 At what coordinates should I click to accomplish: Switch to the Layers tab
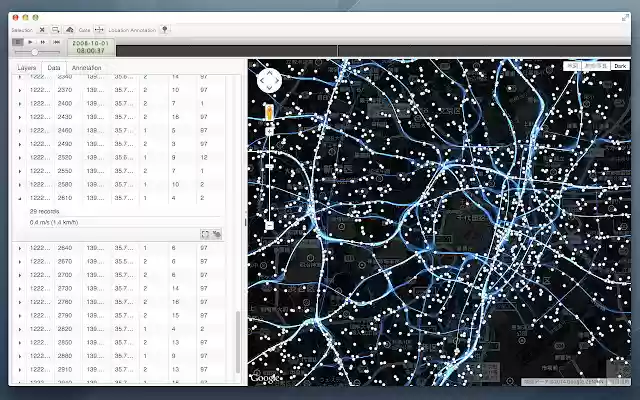(27, 68)
